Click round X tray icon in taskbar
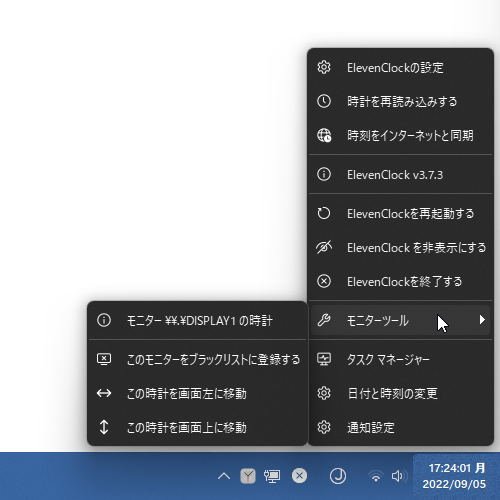The height and width of the screenshot is (500, 500). (x=299, y=476)
